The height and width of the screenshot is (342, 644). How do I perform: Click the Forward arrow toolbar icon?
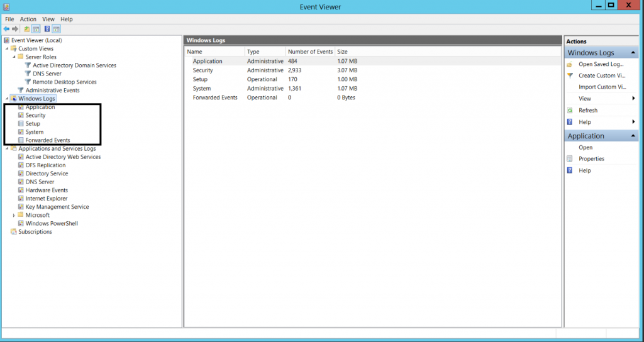[x=15, y=29]
